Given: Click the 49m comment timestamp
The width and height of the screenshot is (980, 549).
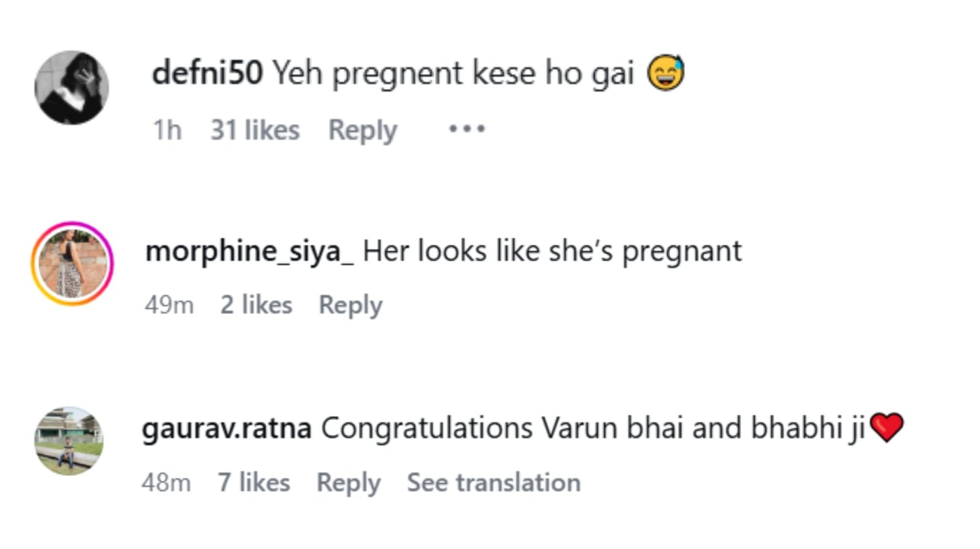Looking at the screenshot, I should click(169, 305).
